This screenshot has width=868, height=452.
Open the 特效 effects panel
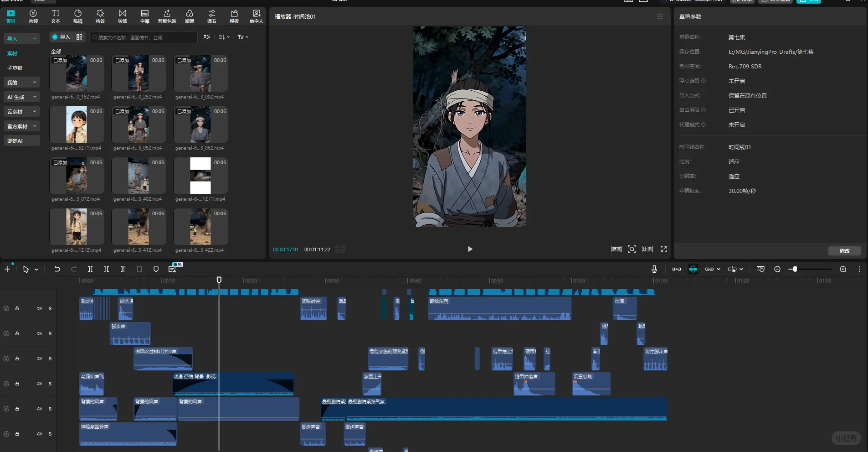coord(100,16)
